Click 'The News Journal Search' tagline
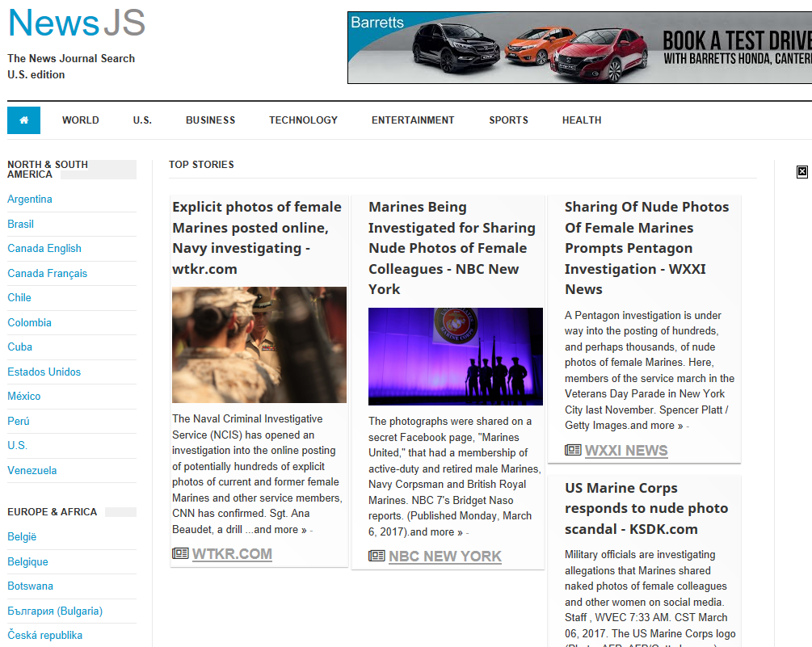 pos(71,58)
